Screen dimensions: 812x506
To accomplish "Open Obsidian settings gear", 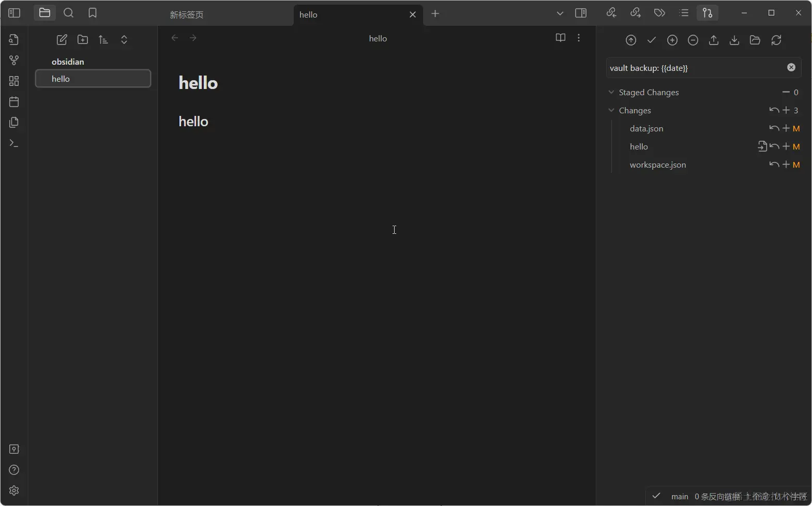I will (x=14, y=490).
